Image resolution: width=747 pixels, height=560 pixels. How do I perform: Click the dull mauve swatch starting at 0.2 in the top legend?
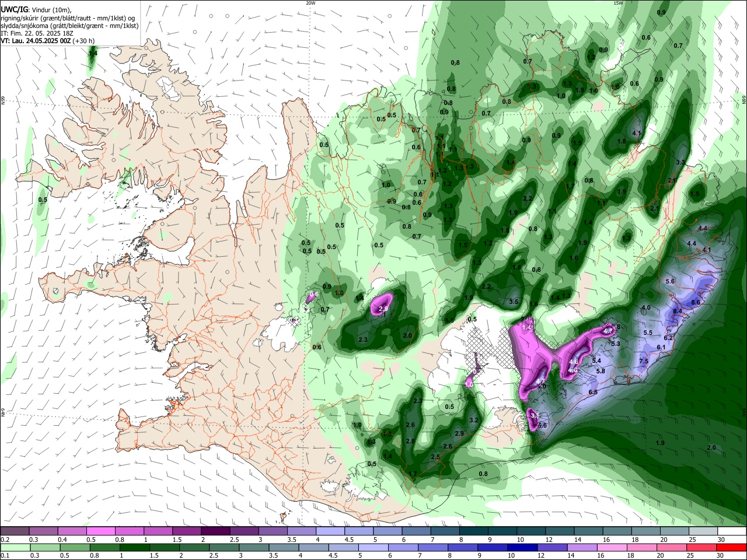point(15,531)
